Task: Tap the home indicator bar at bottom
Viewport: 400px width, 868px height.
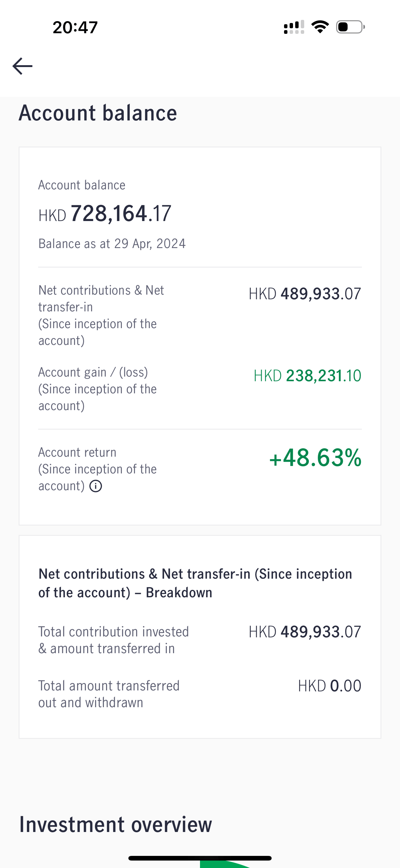Action: click(200, 858)
